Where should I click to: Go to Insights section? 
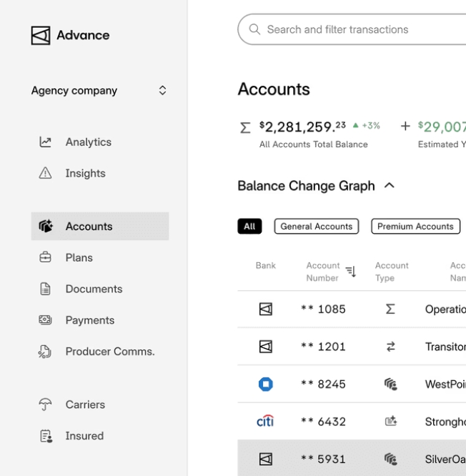click(x=85, y=174)
